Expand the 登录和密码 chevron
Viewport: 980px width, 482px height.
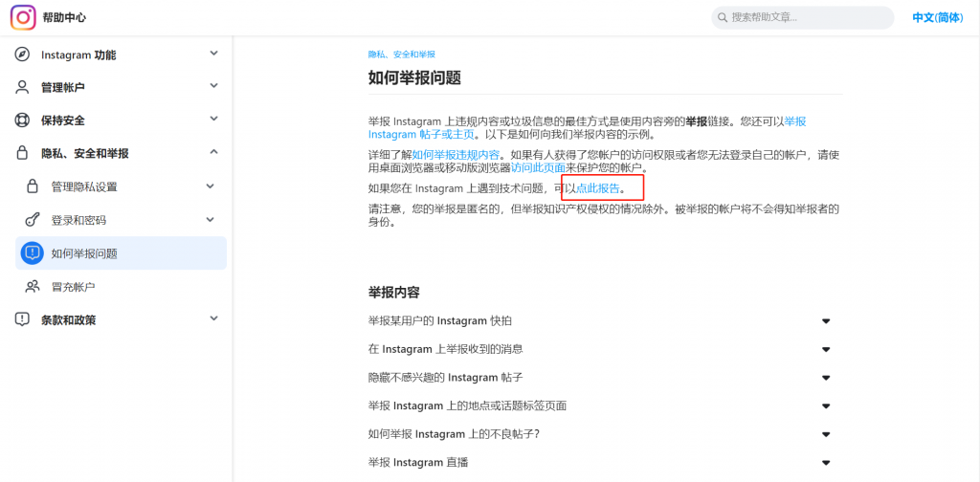(210, 219)
